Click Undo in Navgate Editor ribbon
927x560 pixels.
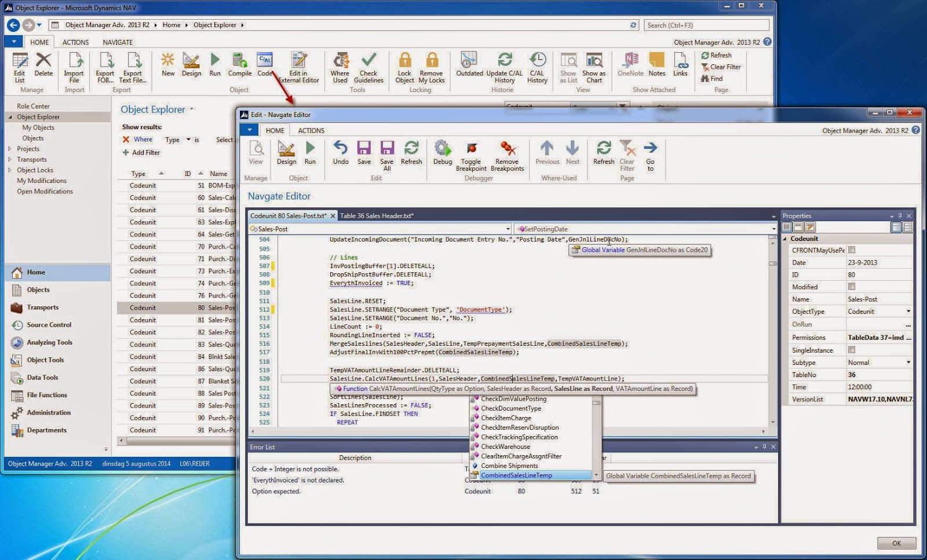point(341,153)
